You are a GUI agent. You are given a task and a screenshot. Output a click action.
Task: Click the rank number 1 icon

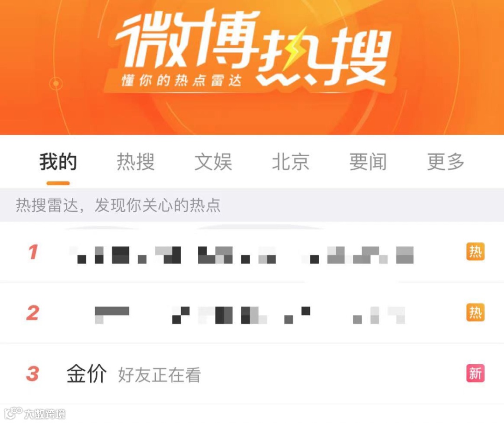coord(33,252)
